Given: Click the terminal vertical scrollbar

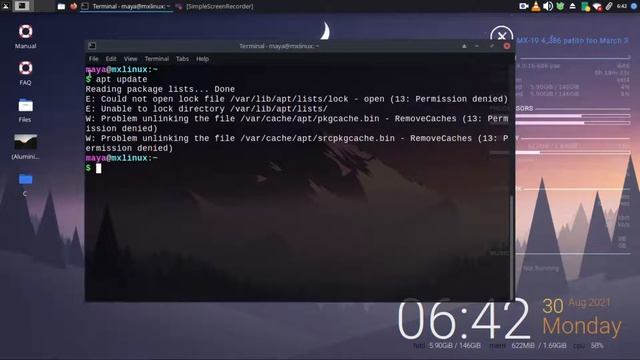Looking at the screenshot, I should coord(512,248).
